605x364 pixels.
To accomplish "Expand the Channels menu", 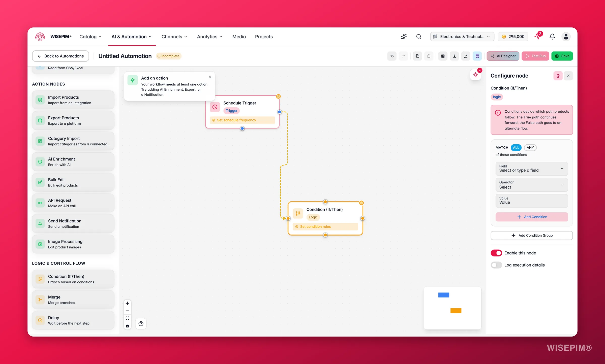I will (x=174, y=37).
